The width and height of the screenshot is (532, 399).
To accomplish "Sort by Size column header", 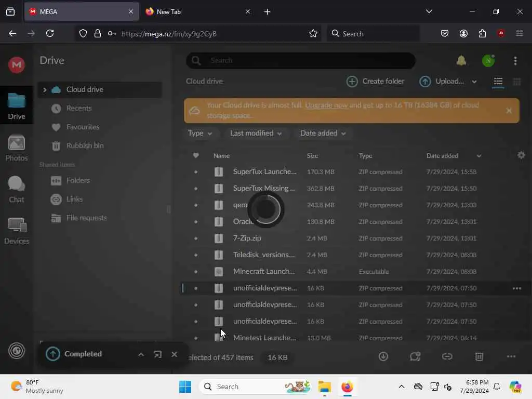I will [312, 156].
